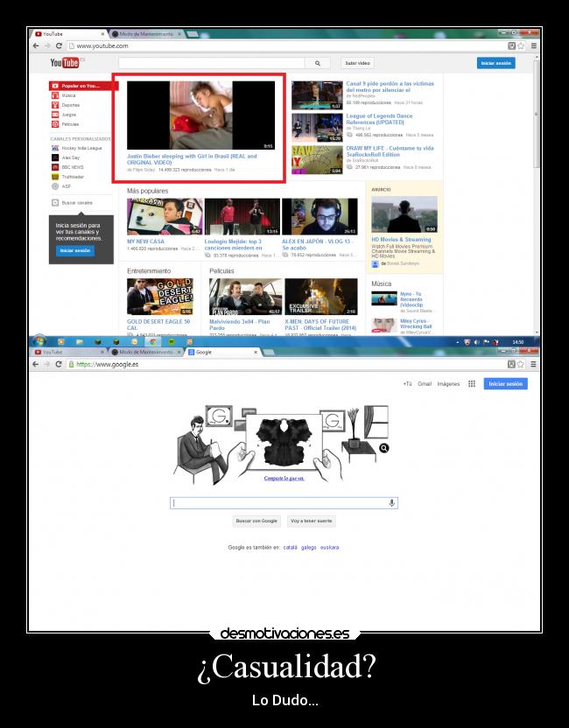Screen dimensions: 569x728
Task: Click Iniciar sesión button on Google page
Action: pos(505,384)
